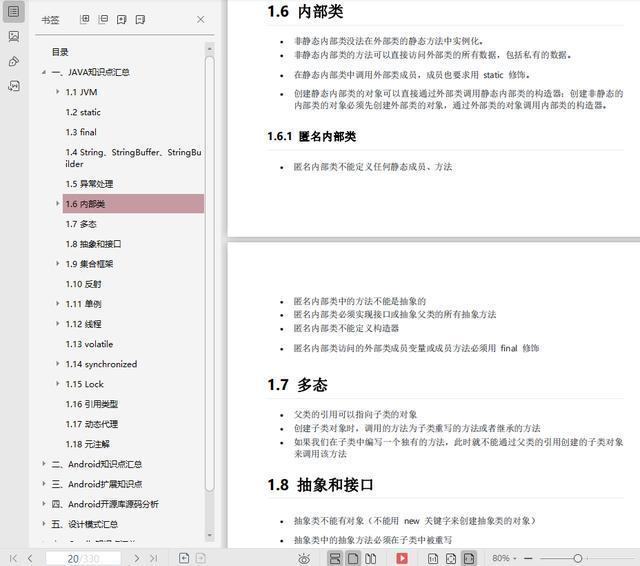
Task: Click the page number input field
Action: (x=83, y=558)
